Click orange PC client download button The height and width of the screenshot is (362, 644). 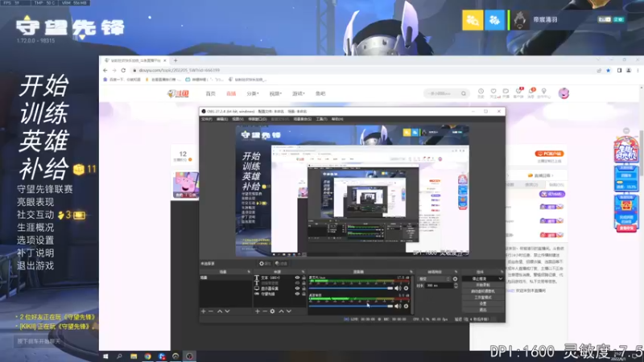tap(550, 154)
